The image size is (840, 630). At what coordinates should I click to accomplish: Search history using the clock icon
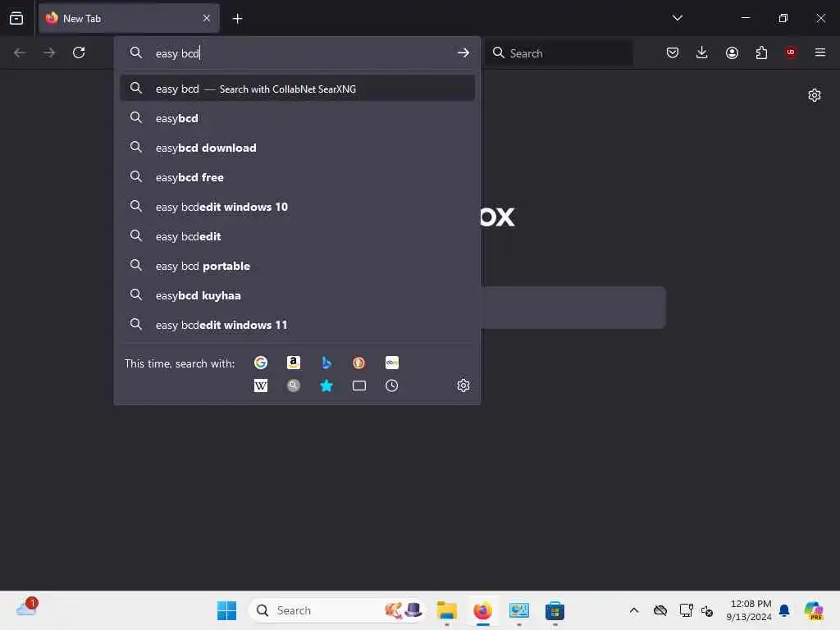coord(392,386)
